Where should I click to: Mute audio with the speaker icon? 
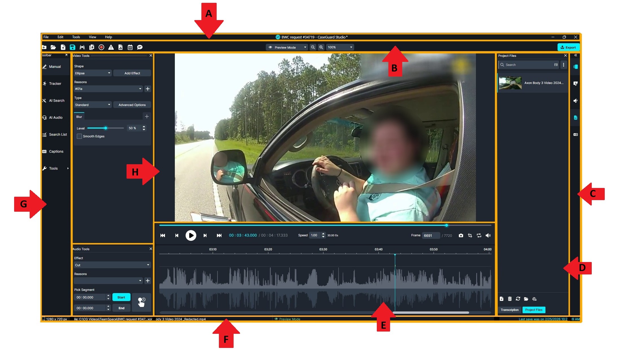coord(488,235)
